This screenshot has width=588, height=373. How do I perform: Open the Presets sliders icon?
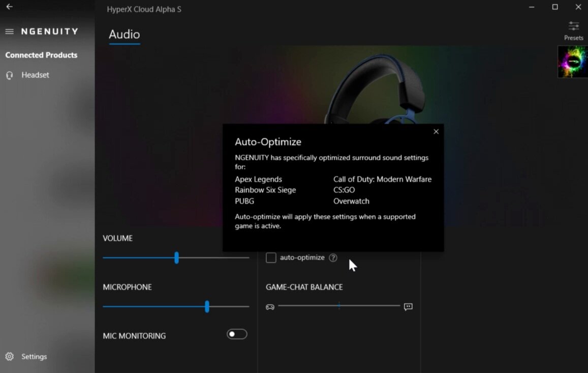[x=573, y=26]
